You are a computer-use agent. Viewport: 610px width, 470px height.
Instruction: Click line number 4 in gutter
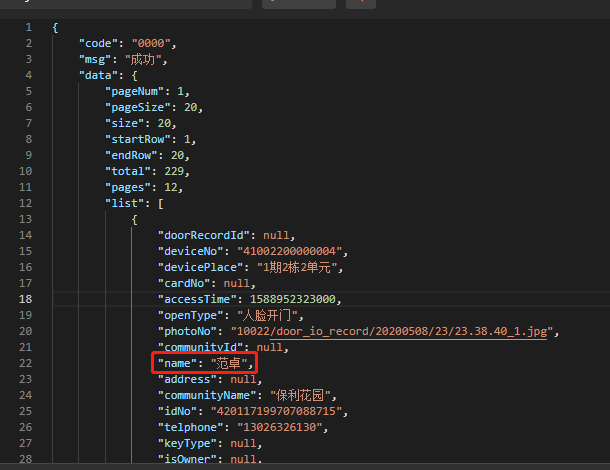pos(28,75)
